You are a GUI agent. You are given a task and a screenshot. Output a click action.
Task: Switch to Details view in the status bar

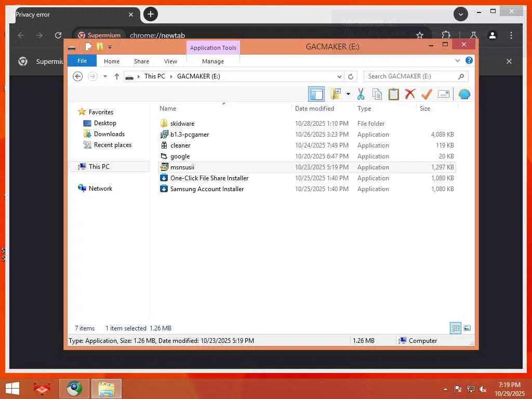tap(455, 328)
